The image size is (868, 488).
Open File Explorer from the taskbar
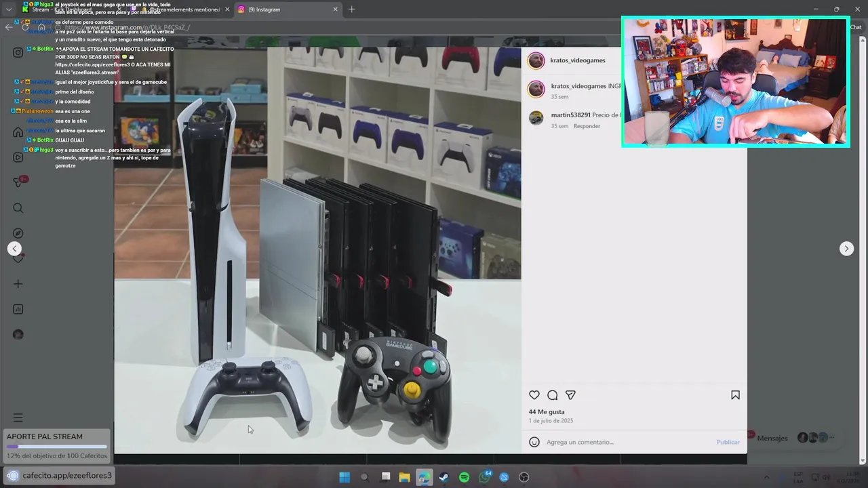click(404, 477)
